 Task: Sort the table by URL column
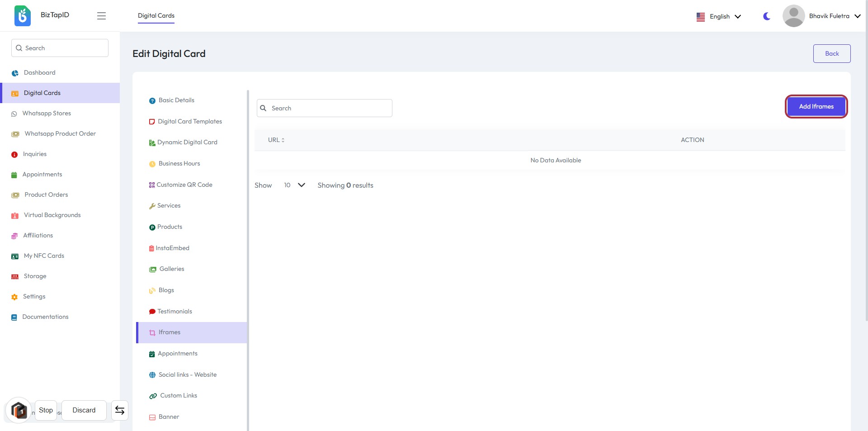click(276, 140)
